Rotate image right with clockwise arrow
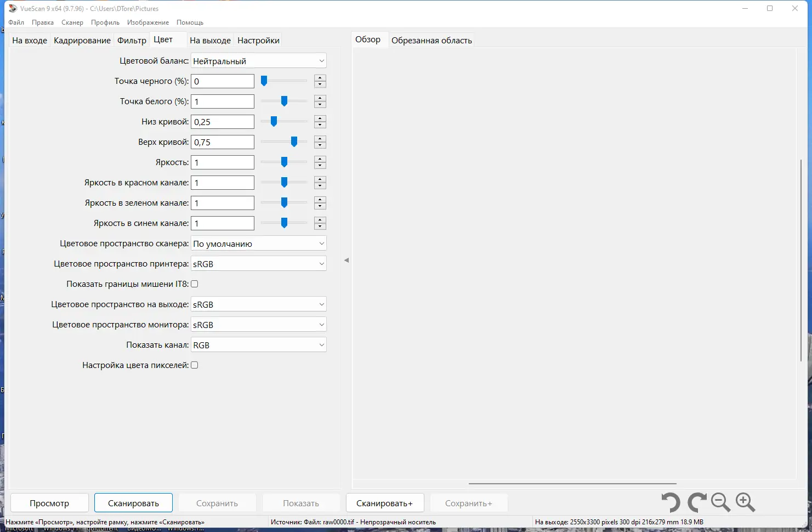 click(697, 502)
